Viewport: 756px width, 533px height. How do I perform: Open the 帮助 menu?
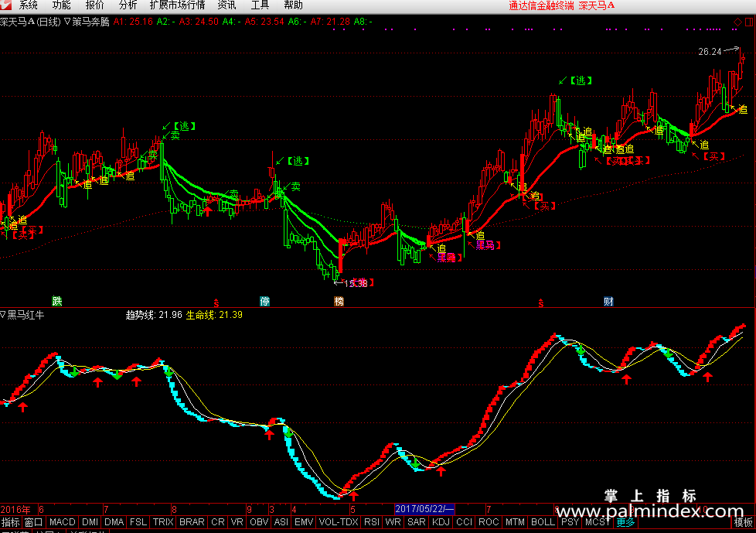pos(293,5)
